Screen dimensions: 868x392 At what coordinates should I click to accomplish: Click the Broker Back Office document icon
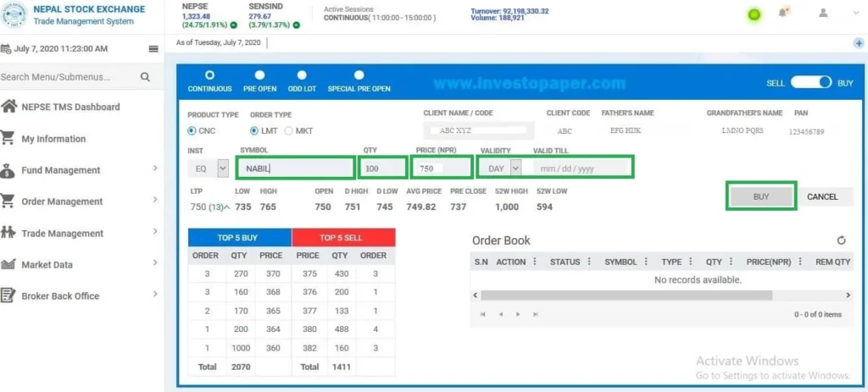tap(8, 295)
